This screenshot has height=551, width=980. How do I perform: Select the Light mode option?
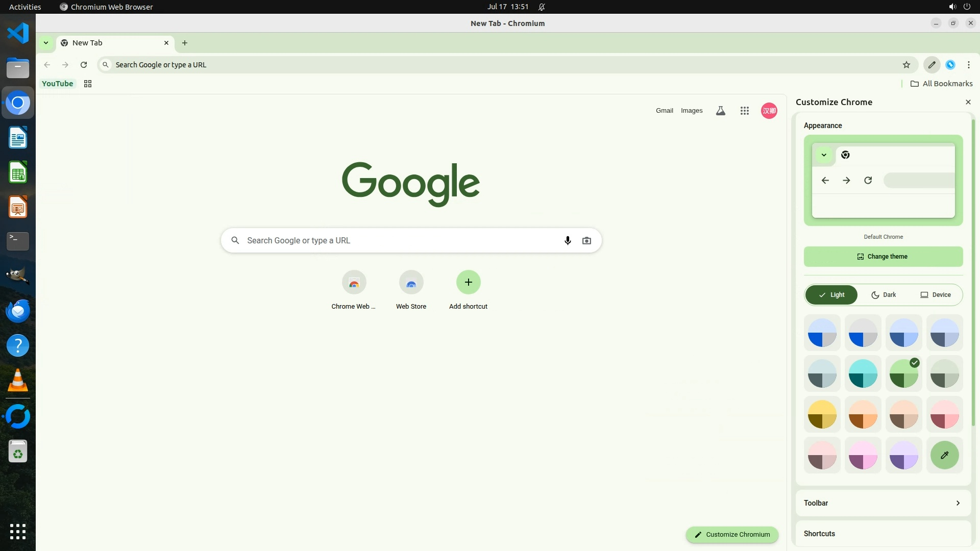[x=831, y=295]
